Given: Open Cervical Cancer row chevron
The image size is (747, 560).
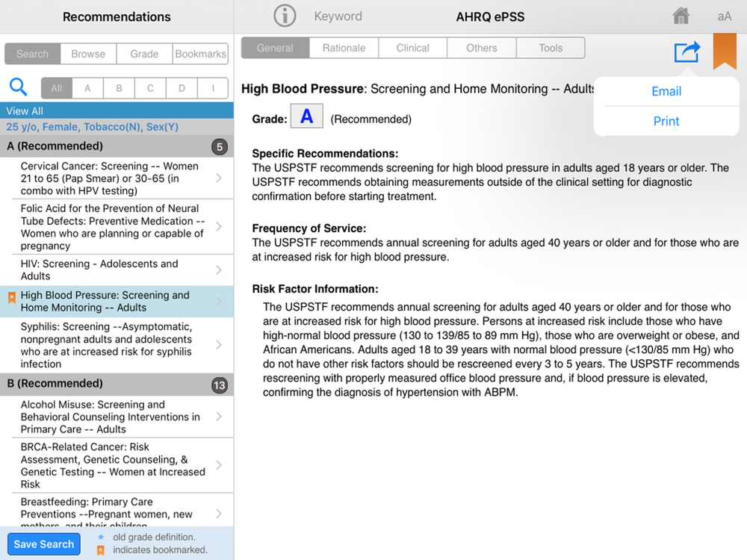Looking at the screenshot, I should coord(219,178).
